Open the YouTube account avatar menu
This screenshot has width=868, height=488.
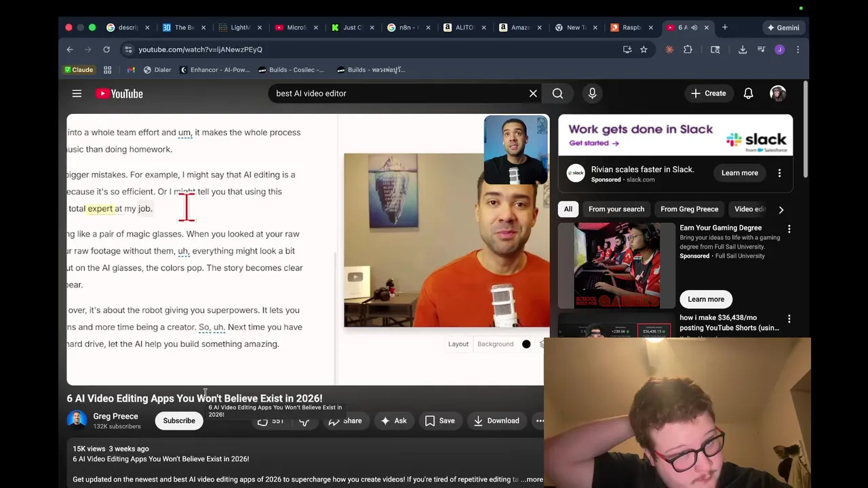778,94
